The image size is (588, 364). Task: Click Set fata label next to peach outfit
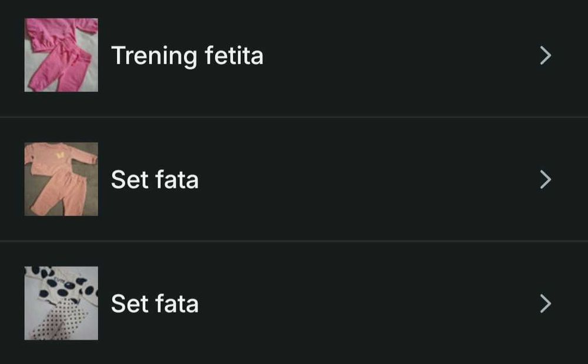click(155, 180)
